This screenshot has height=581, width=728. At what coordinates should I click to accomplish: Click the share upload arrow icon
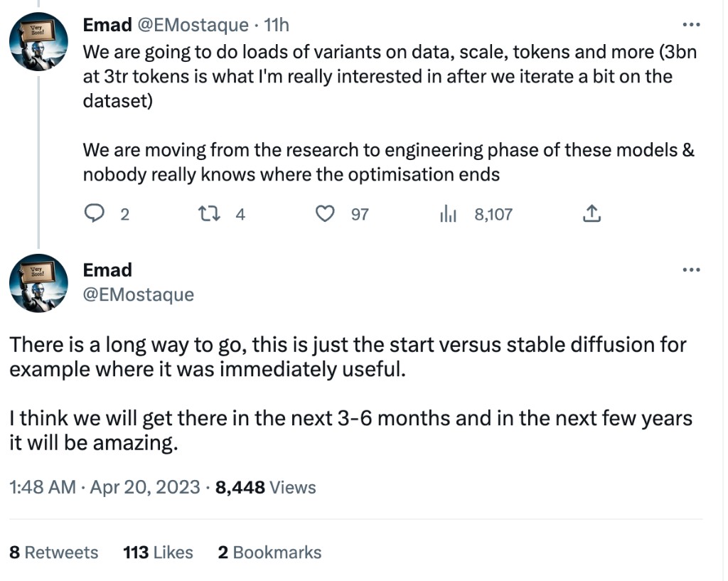pyautogui.click(x=591, y=213)
